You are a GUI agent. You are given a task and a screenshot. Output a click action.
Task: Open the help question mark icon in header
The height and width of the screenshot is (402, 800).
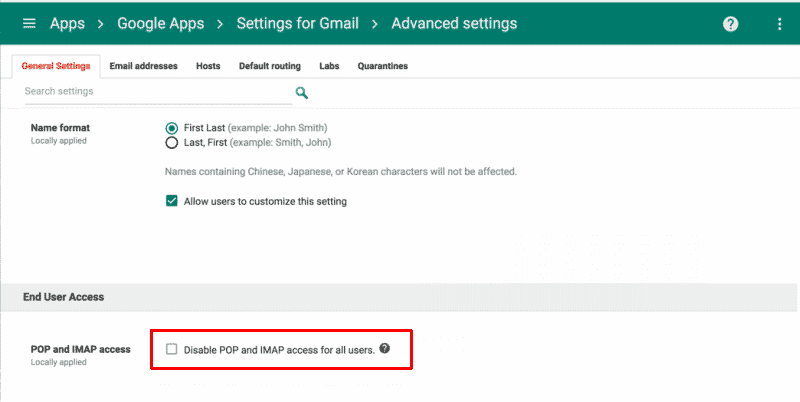point(730,24)
